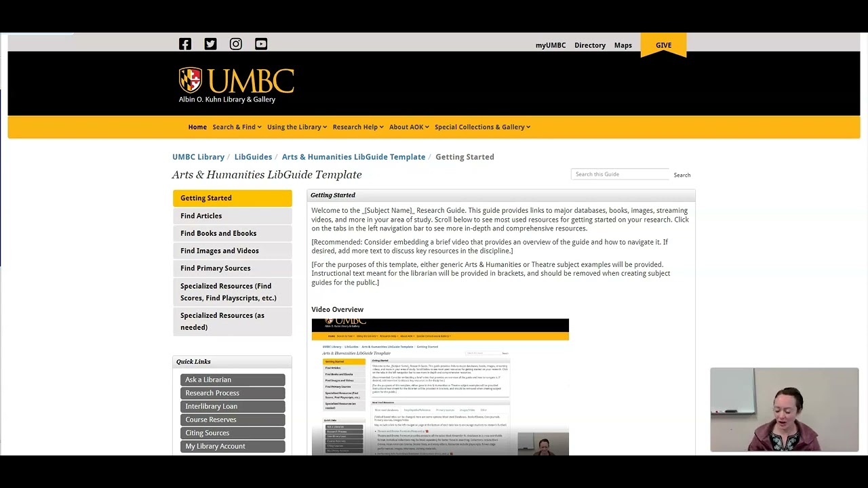Go to myUMBC link
Screen dimensions: 868x488
[551, 45]
